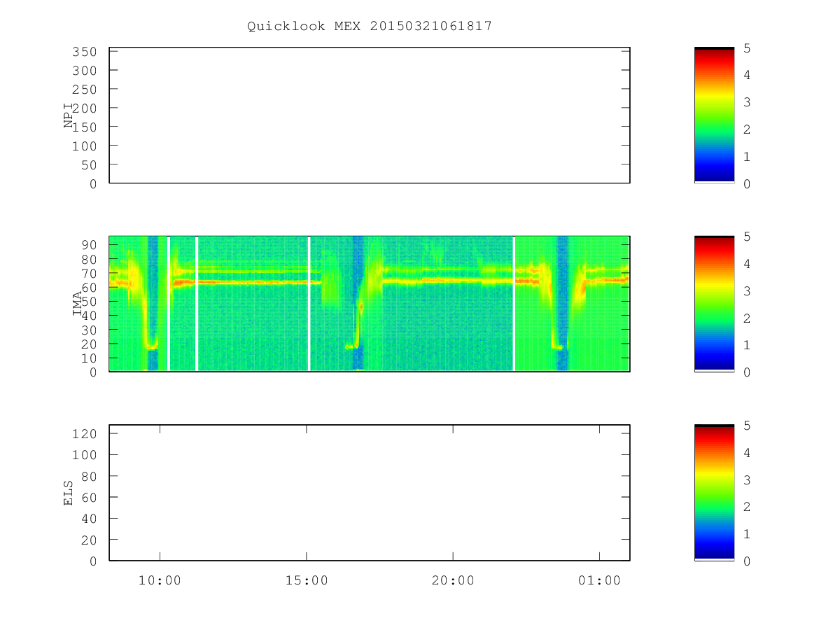Click the 01:00 time axis label
This screenshot has width=840, height=630.
(x=599, y=580)
